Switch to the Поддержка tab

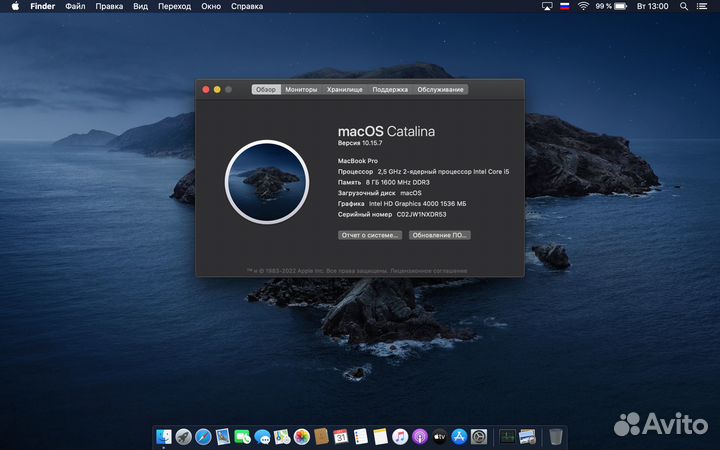click(390, 90)
